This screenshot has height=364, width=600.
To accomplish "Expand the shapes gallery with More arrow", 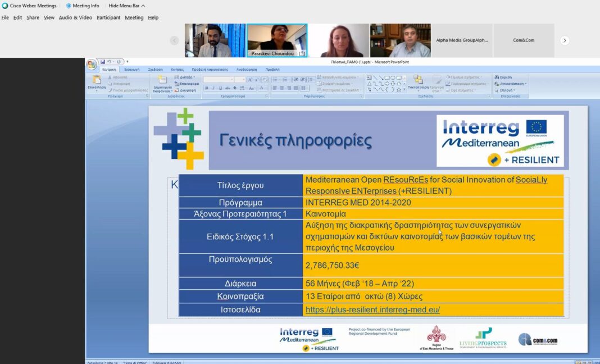I will 404,90.
